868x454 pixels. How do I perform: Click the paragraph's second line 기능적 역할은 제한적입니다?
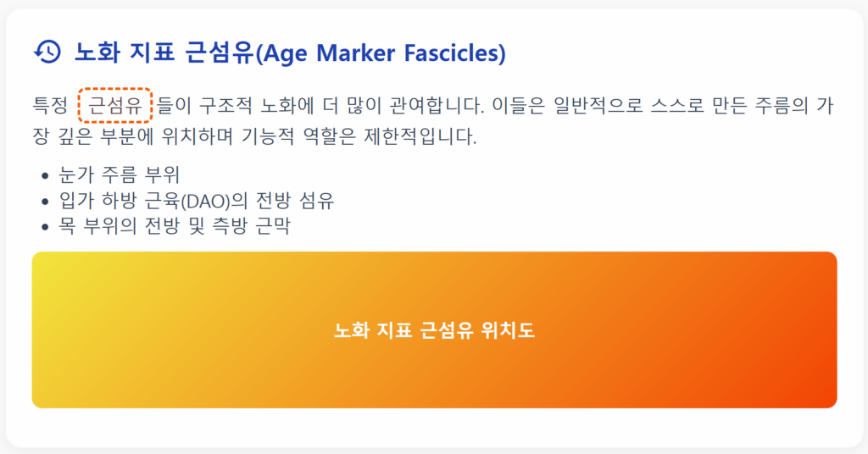[359, 136]
